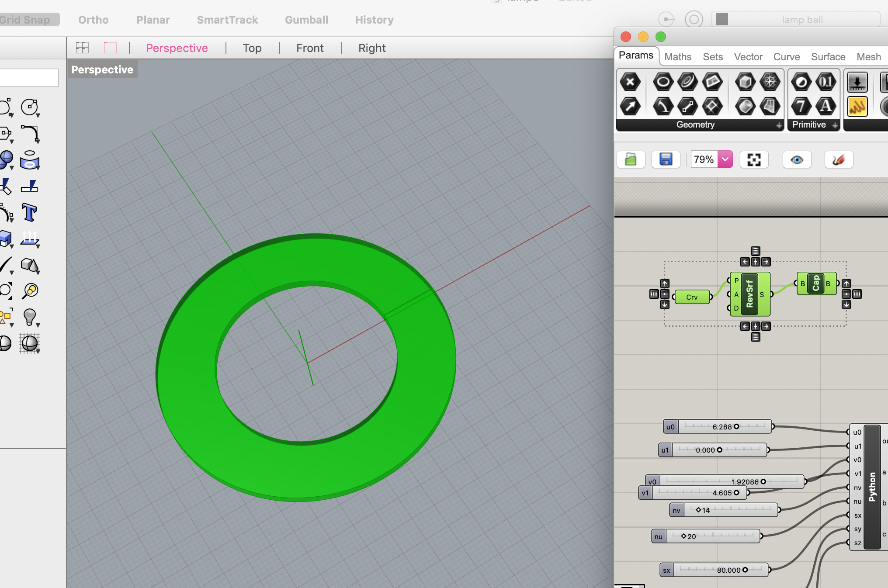Switch to the Top viewport tab
Viewport: 888px width, 588px height.
(252, 48)
